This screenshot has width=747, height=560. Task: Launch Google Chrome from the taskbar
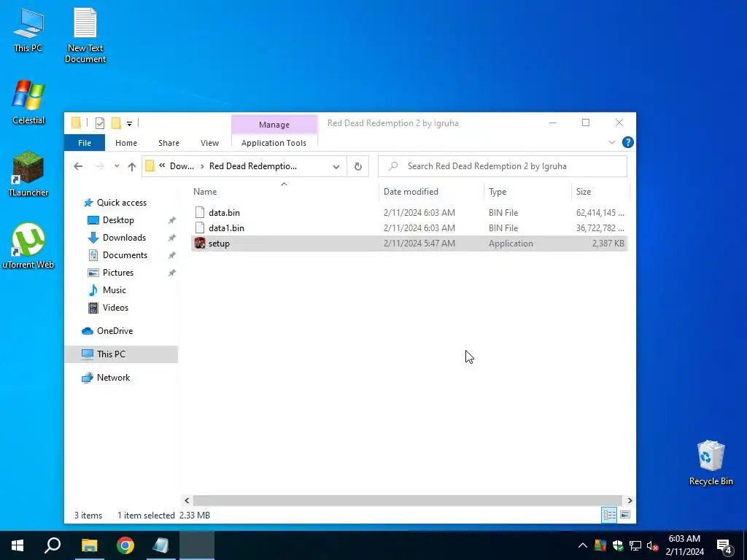[125, 545]
